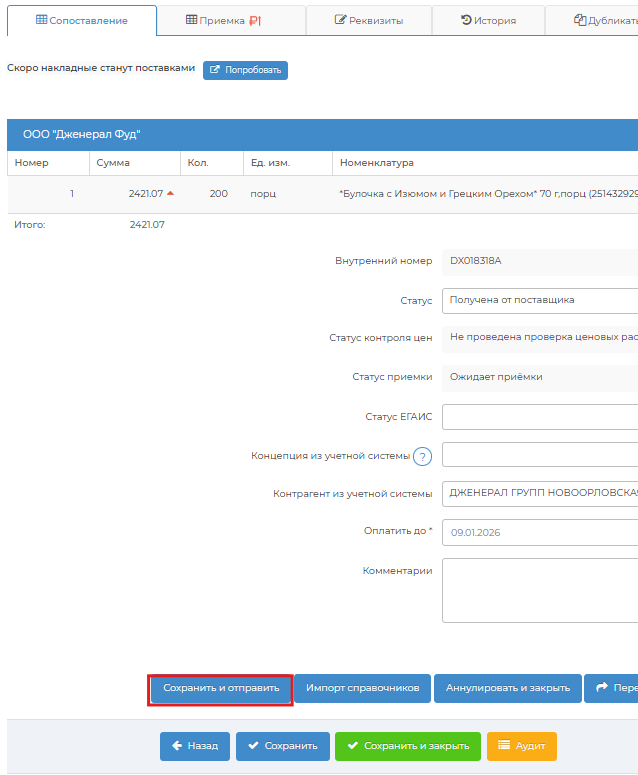Click the question mark help icon
The height and width of the screenshot is (775, 638).
422,457
